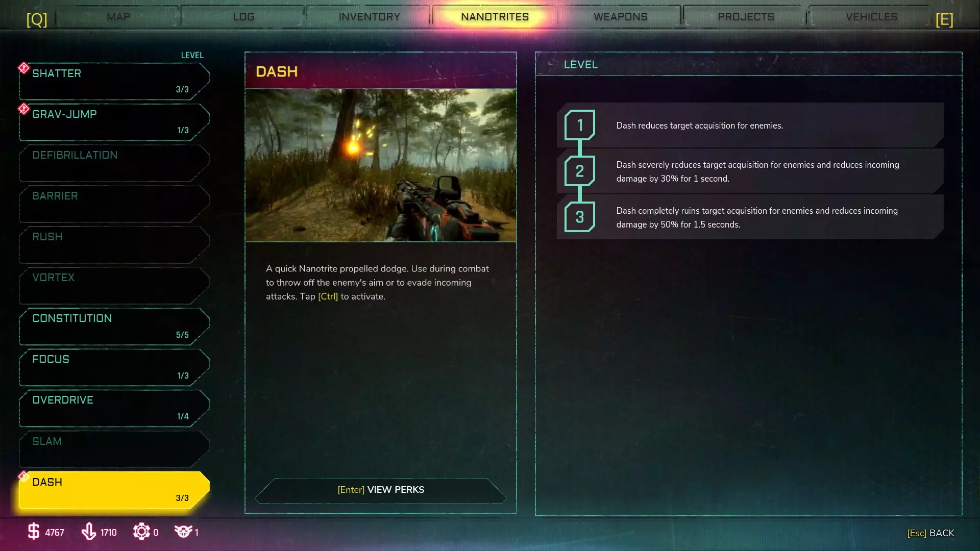Click the Shatter 3/3 level value

tap(182, 89)
